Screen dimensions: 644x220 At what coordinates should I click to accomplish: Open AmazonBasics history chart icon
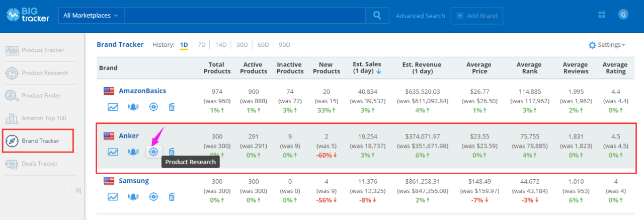113,107
